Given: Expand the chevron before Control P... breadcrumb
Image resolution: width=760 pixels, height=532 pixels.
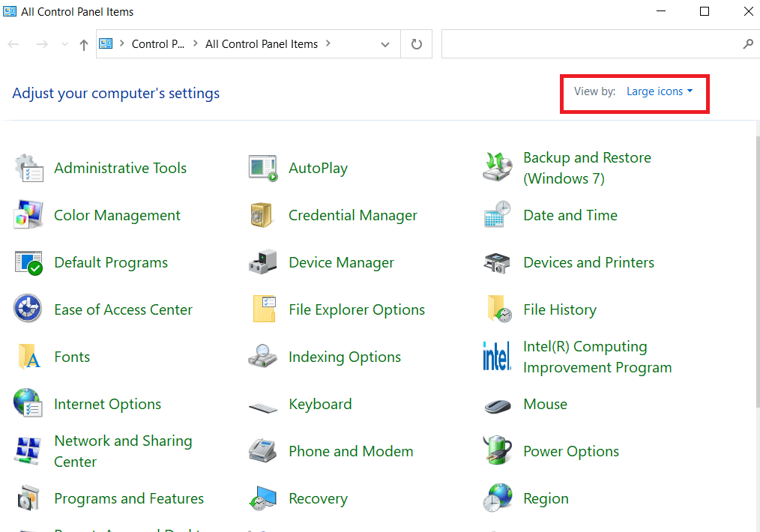Looking at the screenshot, I should pos(122,43).
